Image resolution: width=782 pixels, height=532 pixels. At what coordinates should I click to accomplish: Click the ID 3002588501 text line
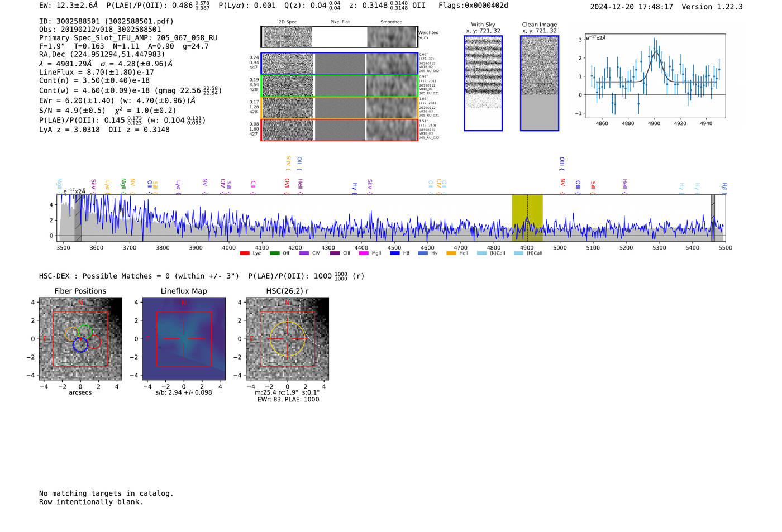[107, 21]
